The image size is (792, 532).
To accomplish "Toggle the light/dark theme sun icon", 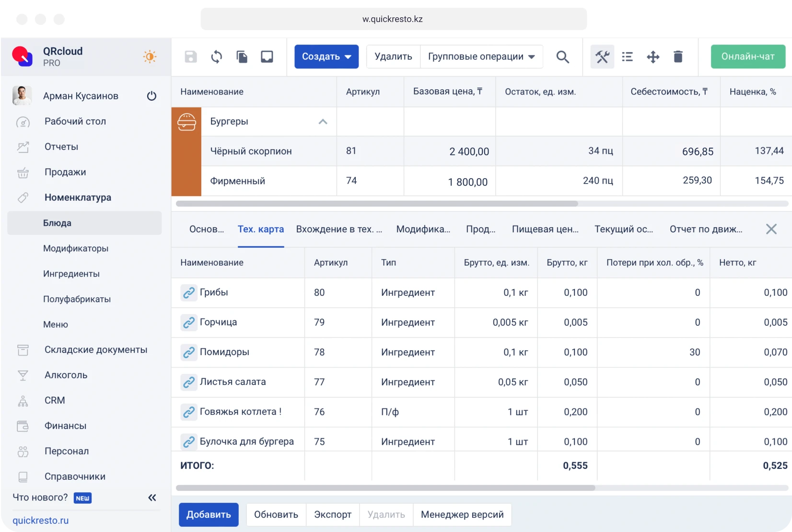I will (x=150, y=57).
